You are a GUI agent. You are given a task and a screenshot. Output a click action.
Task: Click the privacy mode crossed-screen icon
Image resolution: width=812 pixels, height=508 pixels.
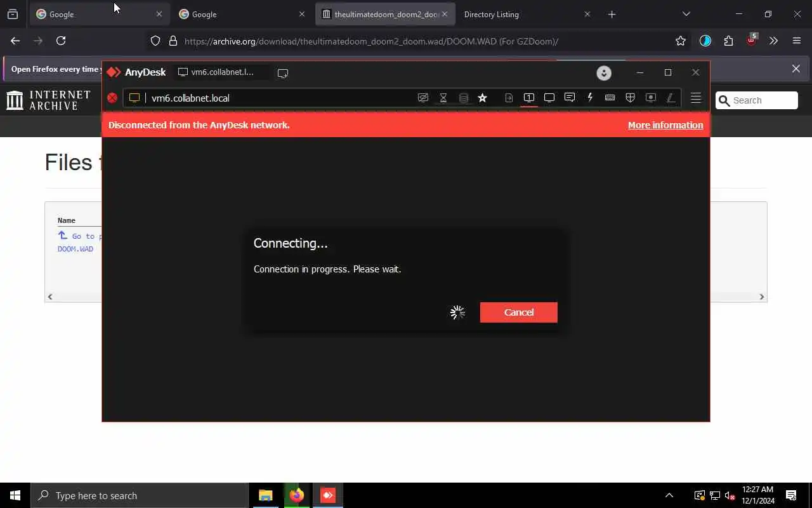[x=423, y=98]
